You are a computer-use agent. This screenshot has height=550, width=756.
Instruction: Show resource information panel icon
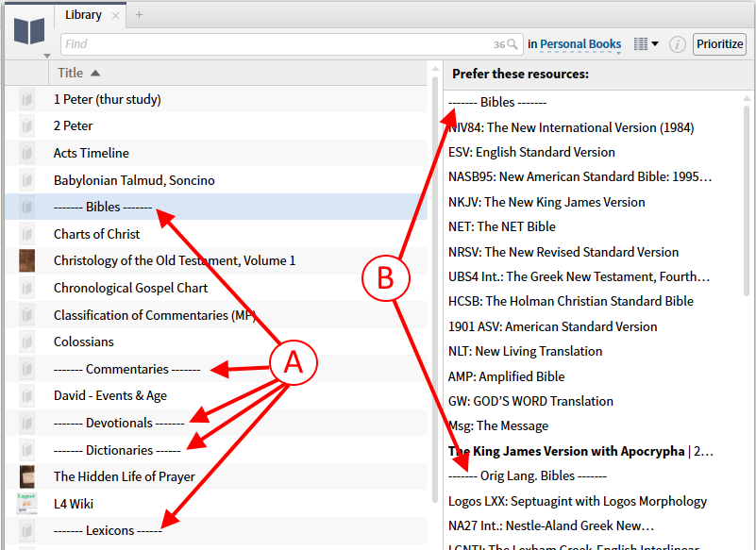(677, 44)
